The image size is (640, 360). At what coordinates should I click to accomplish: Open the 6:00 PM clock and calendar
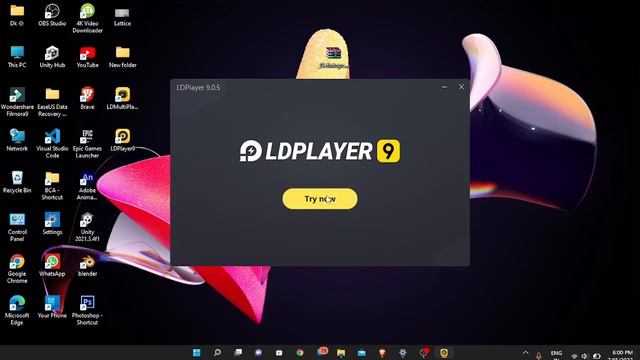tap(622, 354)
